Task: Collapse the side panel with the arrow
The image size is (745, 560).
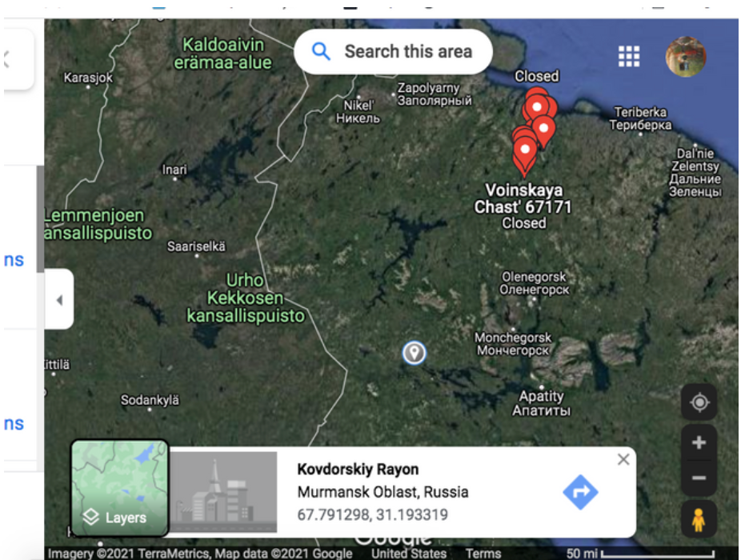Action: point(59,300)
